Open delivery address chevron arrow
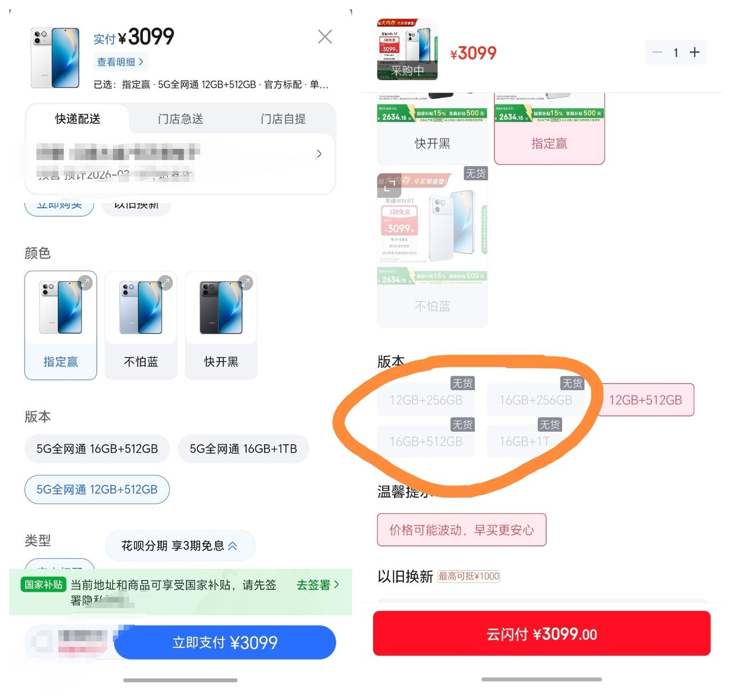 tap(319, 154)
